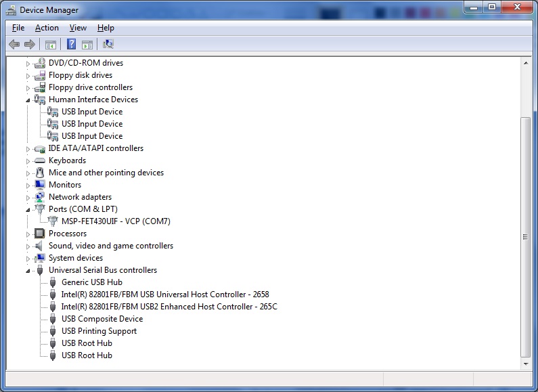Click the DVD/CD-ROM drives icon
Screen dimensions: 538x392
[x=40, y=63]
